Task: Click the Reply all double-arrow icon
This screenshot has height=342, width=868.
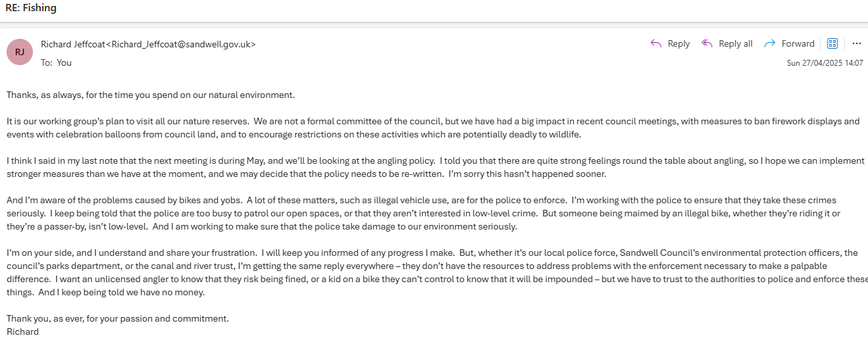Action: pos(707,43)
